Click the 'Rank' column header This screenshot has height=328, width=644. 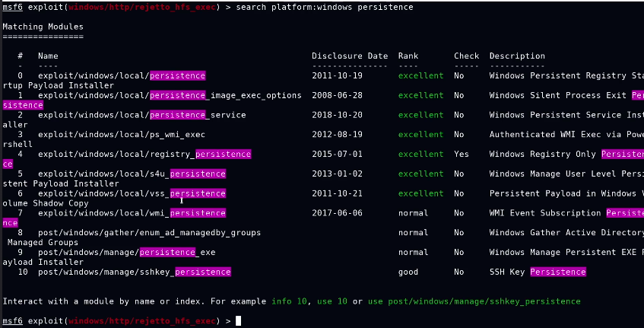(x=408, y=56)
